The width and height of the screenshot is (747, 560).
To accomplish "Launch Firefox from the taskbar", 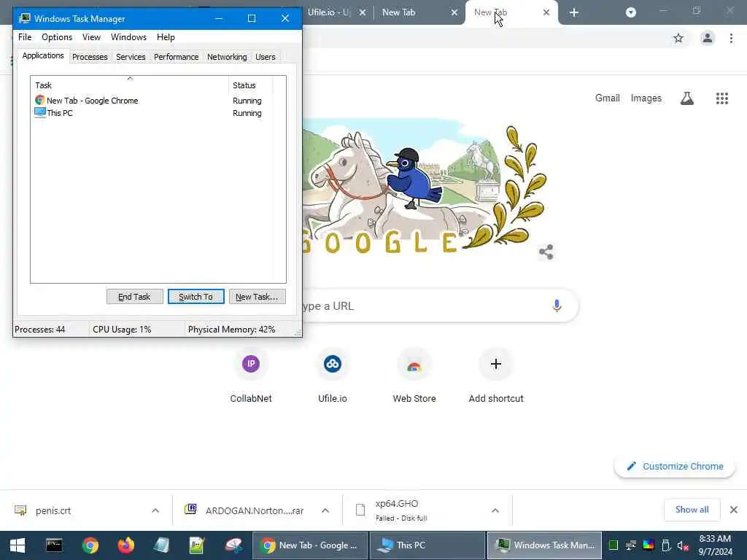I will 125,545.
